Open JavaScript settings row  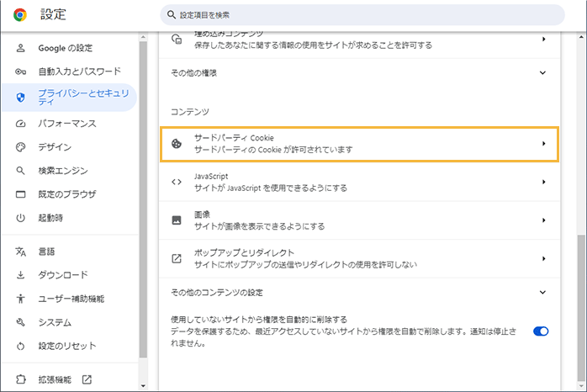(359, 183)
